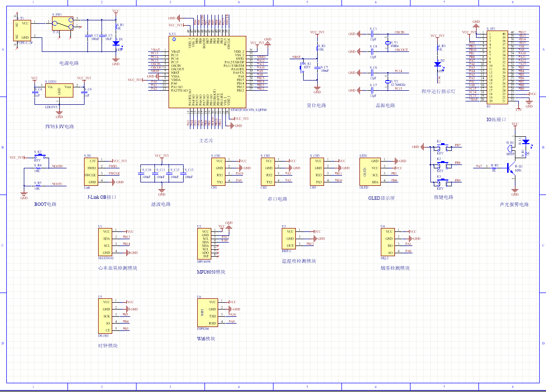The height and width of the screenshot is (392, 546).
Task: Select the K1 push button symbol
Action: point(444,148)
